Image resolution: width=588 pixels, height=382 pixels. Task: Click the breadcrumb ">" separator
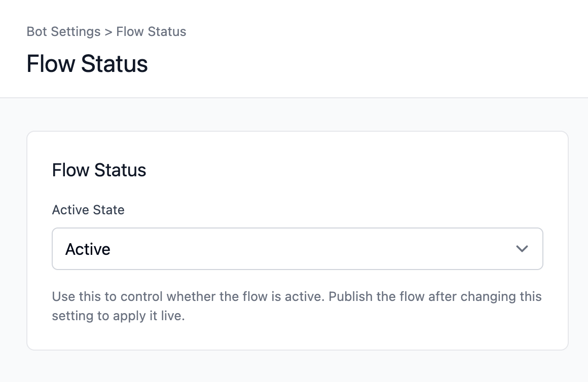click(108, 32)
